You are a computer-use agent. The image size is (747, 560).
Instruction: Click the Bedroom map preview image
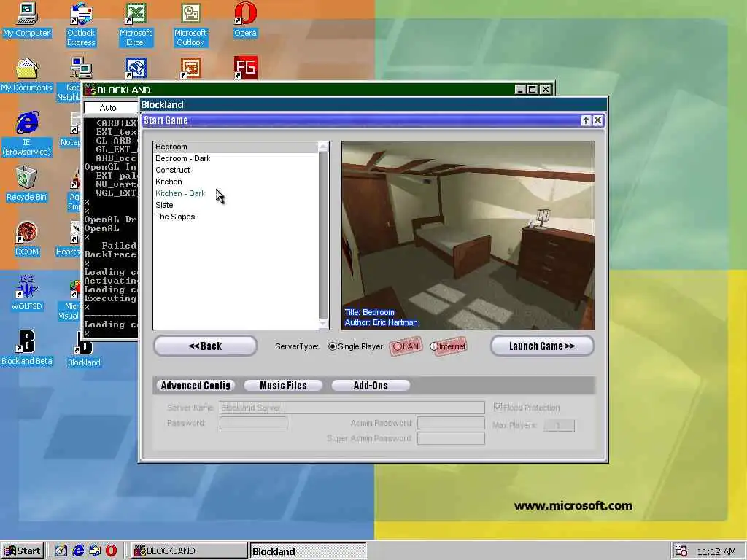point(468,236)
